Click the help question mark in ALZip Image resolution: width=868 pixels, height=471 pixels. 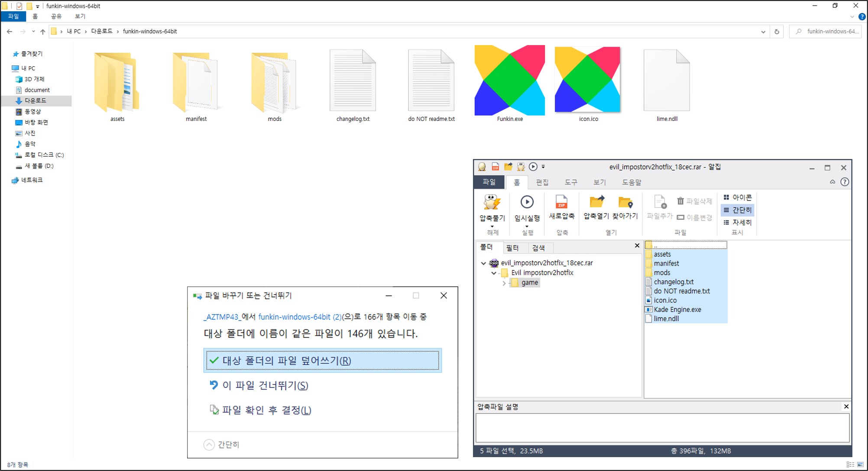tap(844, 182)
